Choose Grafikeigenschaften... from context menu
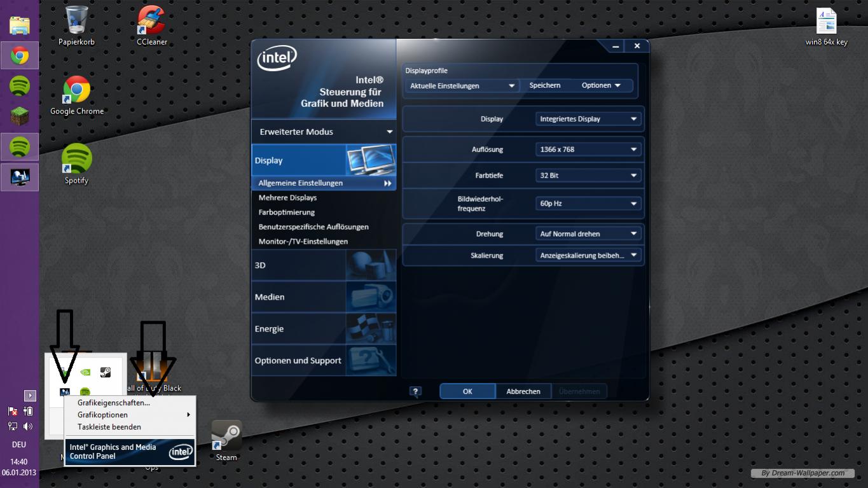Image resolution: width=868 pixels, height=488 pixels. 130,403
